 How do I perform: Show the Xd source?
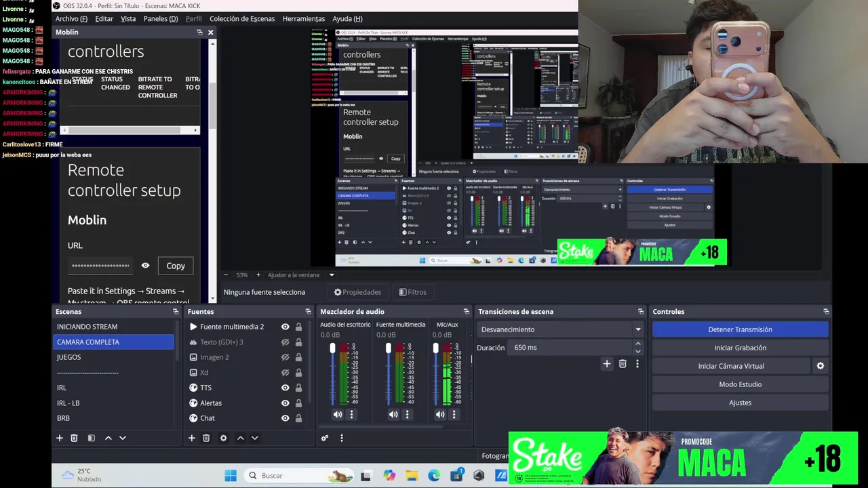pyautogui.click(x=285, y=373)
